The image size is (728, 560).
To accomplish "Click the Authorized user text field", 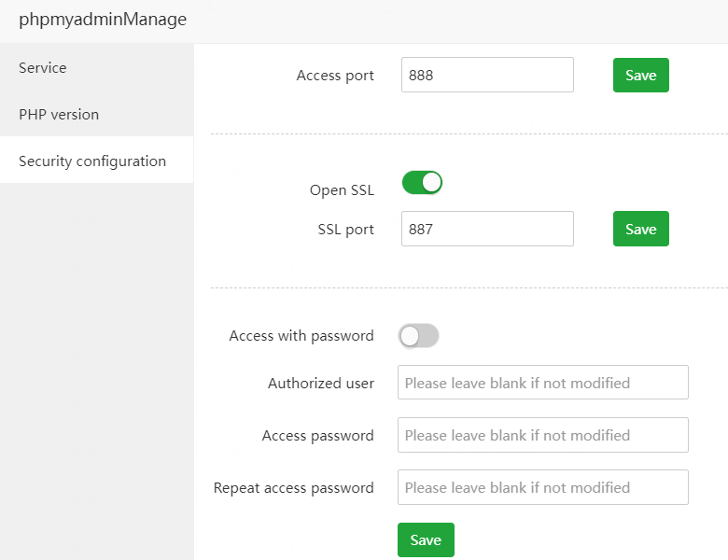I will (x=542, y=383).
